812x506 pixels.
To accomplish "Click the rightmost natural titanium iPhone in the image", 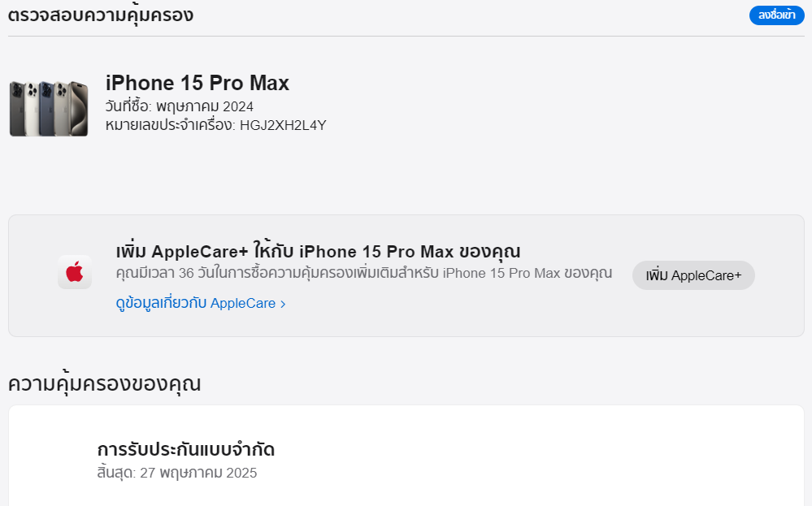I will (x=79, y=109).
